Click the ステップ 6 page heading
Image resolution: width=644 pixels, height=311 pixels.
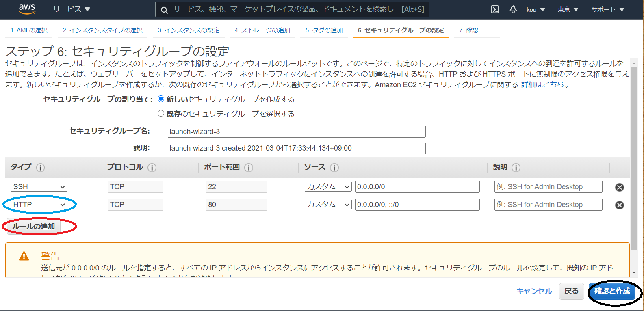(x=117, y=52)
